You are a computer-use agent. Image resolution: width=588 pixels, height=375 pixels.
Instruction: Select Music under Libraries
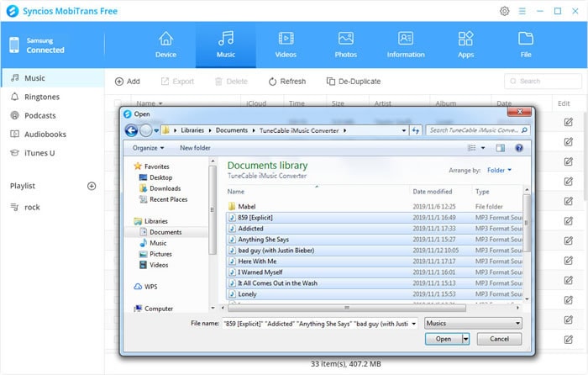click(x=158, y=243)
